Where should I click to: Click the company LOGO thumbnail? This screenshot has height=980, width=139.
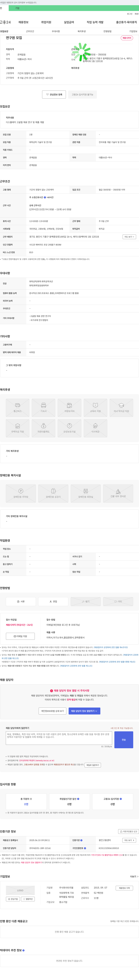tap(20, 890)
